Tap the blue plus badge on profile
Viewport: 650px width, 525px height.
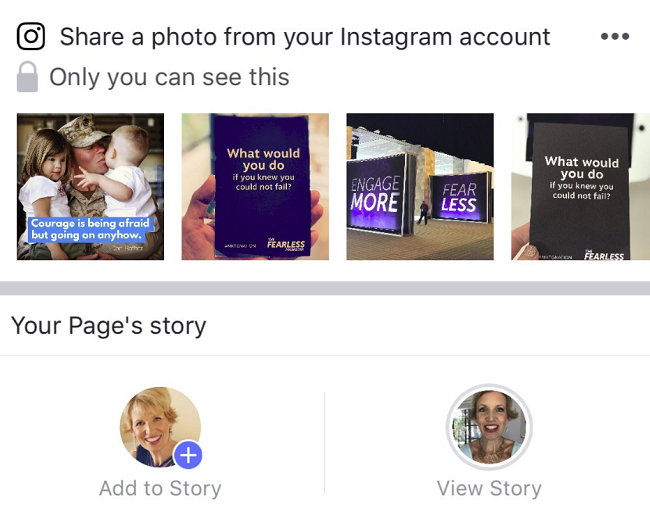pyautogui.click(x=188, y=455)
